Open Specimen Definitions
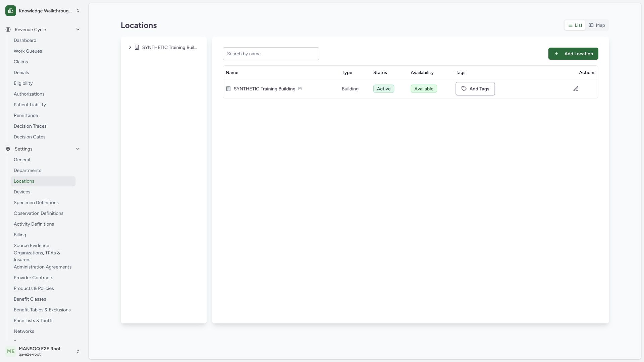 point(43,202)
